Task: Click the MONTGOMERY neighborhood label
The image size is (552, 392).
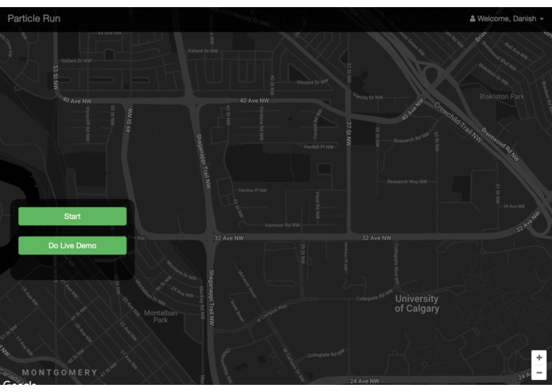Action: [x=60, y=372]
